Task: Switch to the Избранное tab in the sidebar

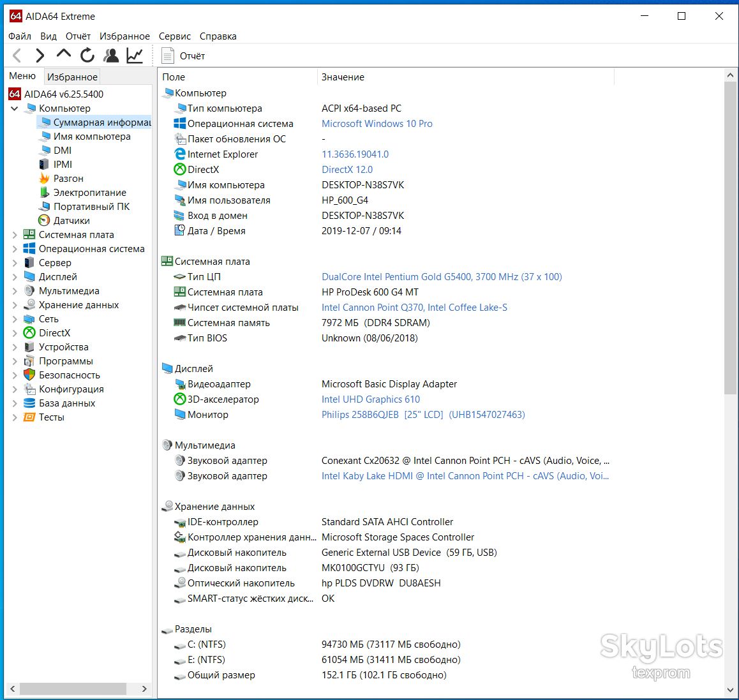Action: click(72, 77)
